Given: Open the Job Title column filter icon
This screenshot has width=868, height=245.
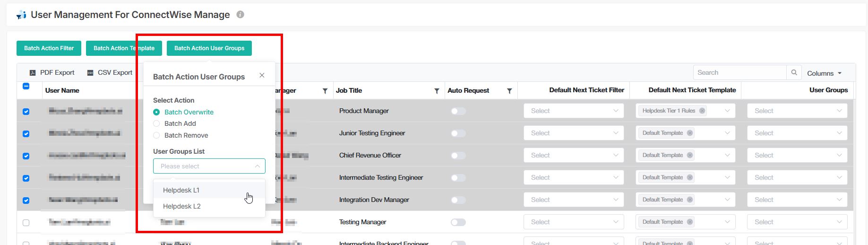Looking at the screenshot, I should pos(437,91).
